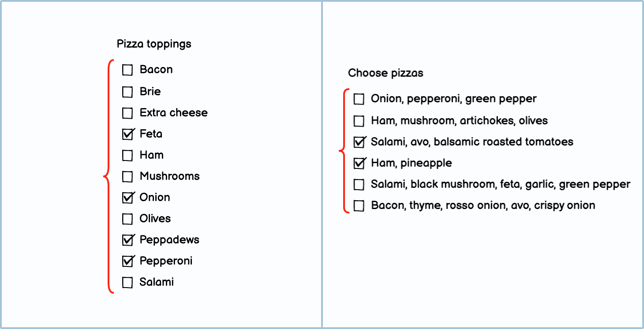Tick the Salami, black mushroom, feta pizza

click(359, 185)
